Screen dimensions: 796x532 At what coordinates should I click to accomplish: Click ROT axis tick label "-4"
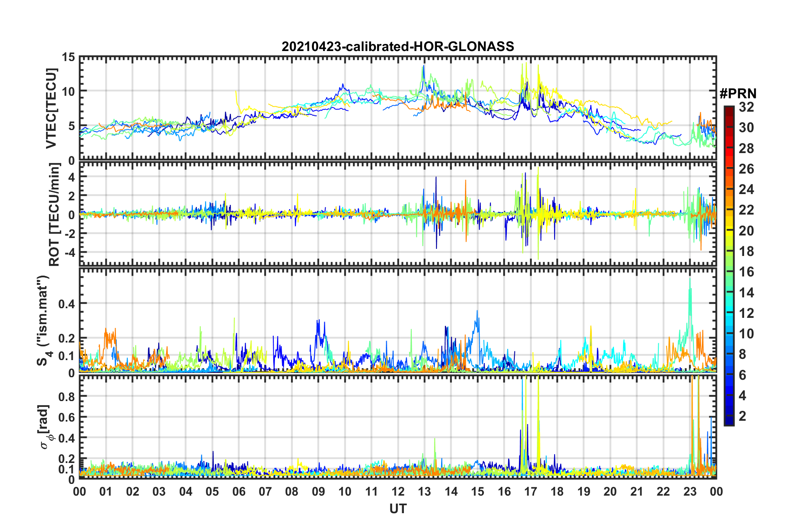click(x=69, y=252)
